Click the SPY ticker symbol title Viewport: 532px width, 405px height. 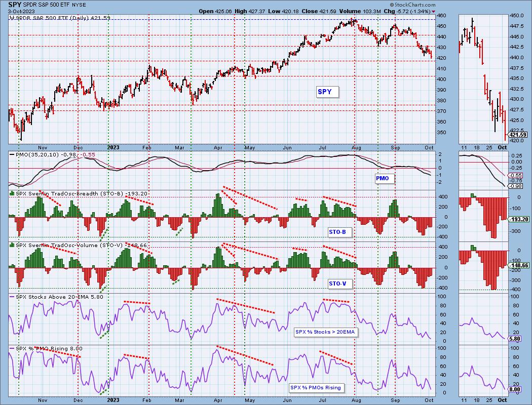(14, 5)
